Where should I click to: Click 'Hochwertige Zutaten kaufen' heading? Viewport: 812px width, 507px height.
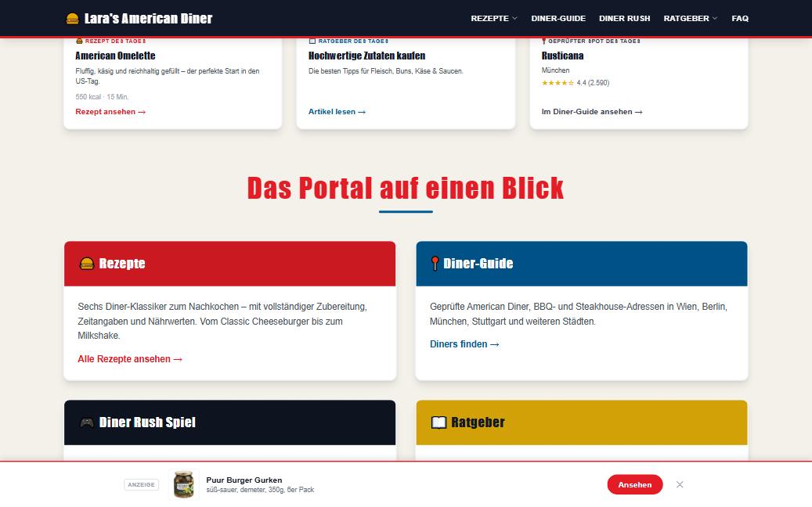pyautogui.click(x=366, y=56)
